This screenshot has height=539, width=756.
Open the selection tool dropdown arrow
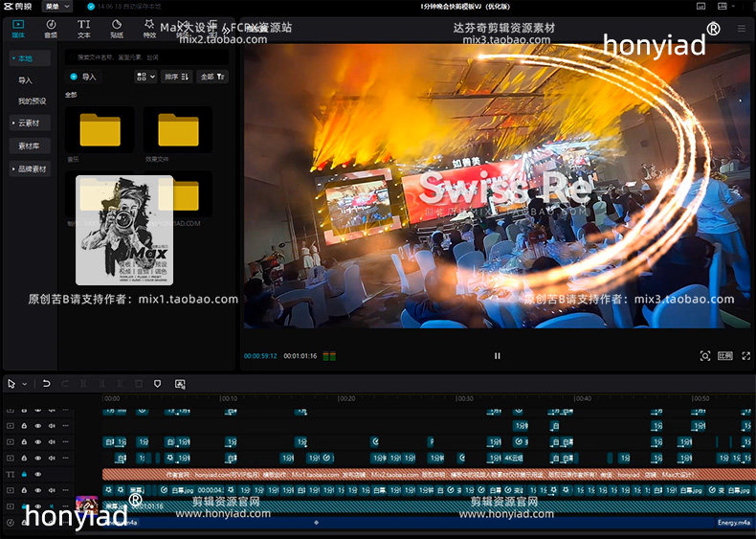pos(25,384)
